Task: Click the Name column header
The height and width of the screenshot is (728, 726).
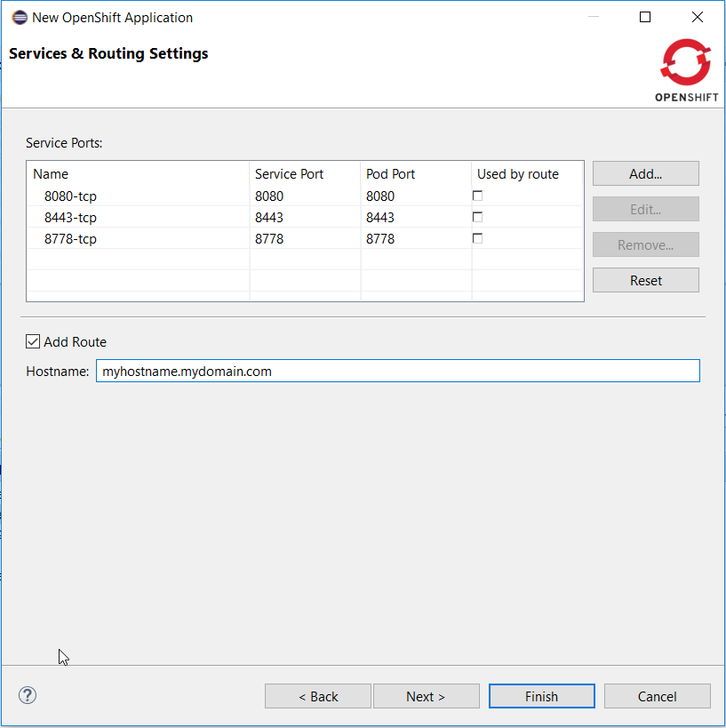Action: (51, 174)
